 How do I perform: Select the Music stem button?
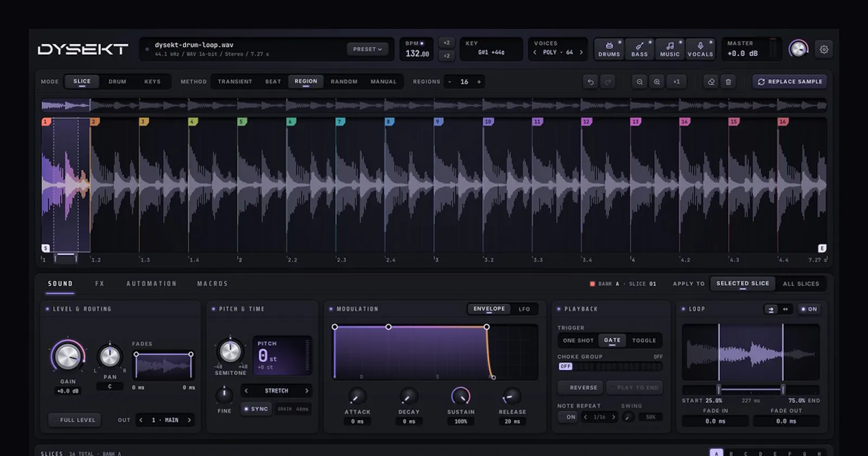pos(670,49)
